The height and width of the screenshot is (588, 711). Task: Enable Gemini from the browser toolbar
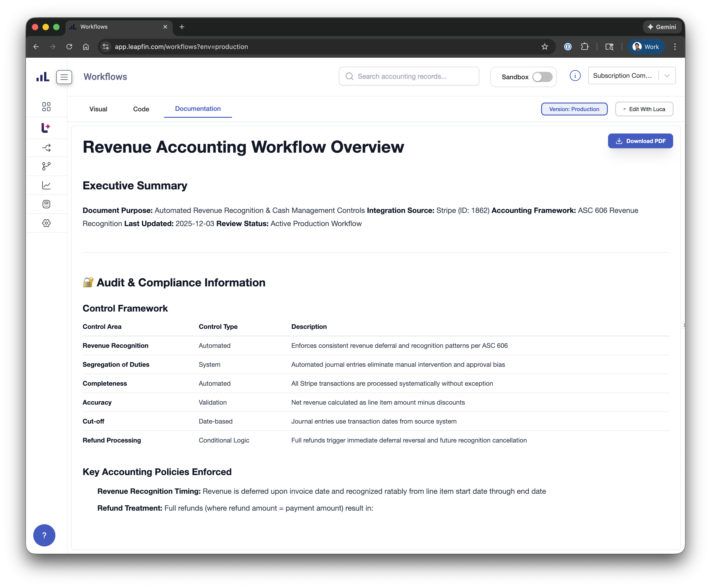point(662,27)
